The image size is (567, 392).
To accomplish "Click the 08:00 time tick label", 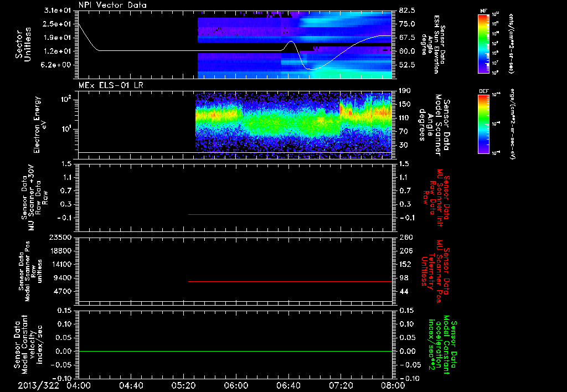I will point(393,385).
